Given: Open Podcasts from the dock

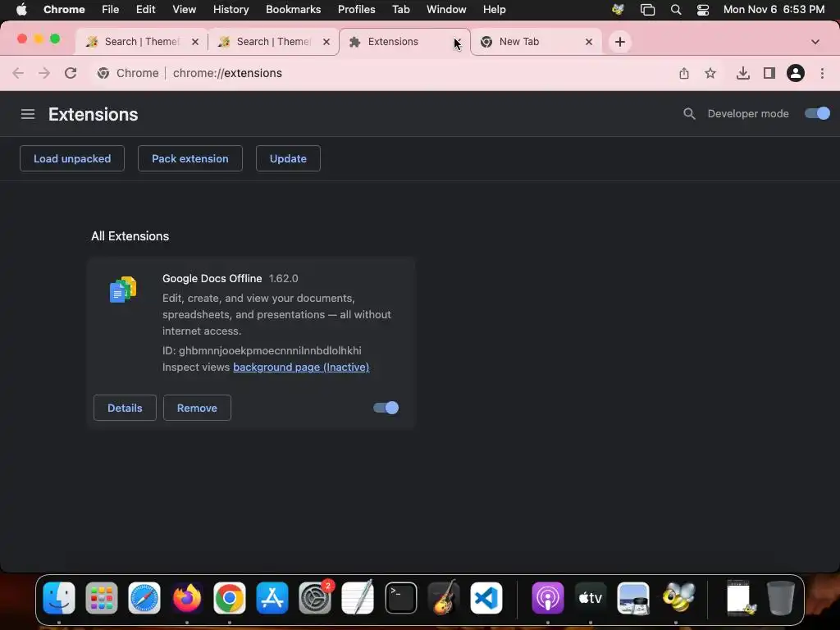Looking at the screenshot, I should point(547,597).
